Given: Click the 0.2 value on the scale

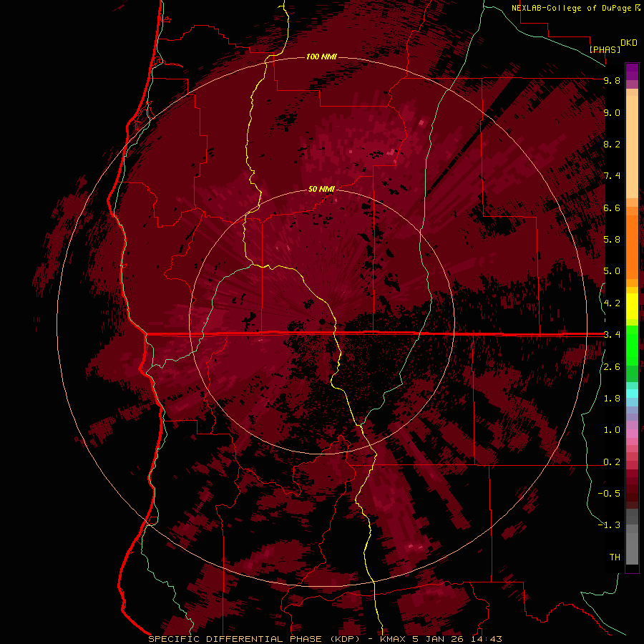Looking at the screenshot, I should [612, 462].
